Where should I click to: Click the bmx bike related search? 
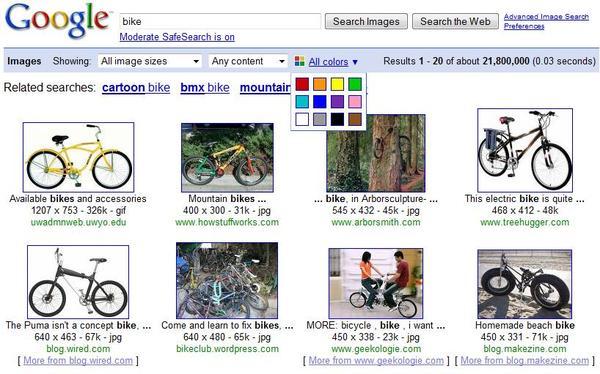tap(205, 88)
